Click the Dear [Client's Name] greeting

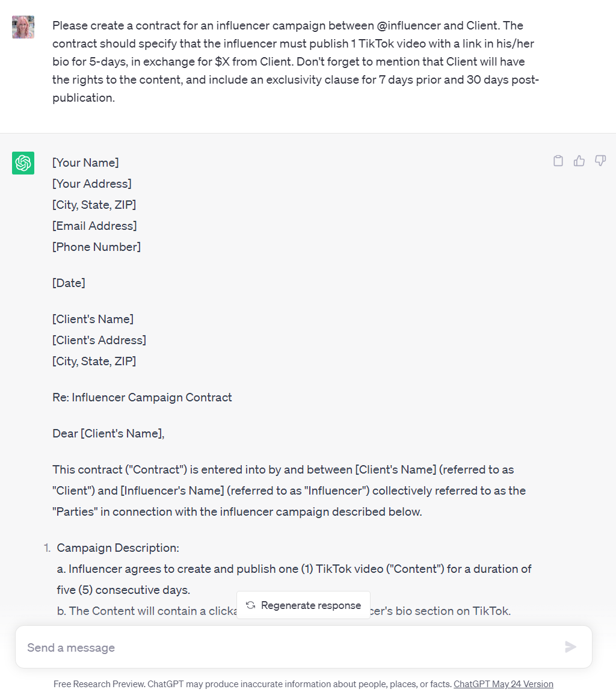108,433
